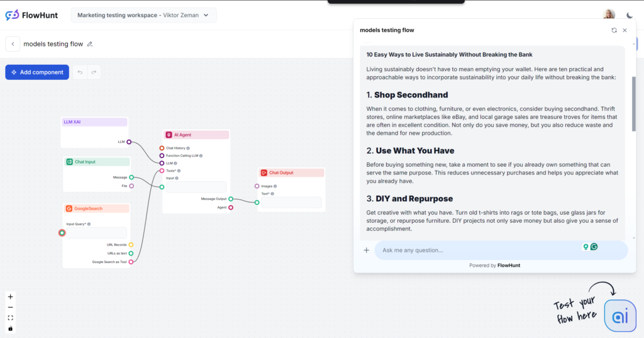The width and height of the screenshot is (644, 338).
Task: Zoom in on the canvas with plus icon
Action: (10, 296)
